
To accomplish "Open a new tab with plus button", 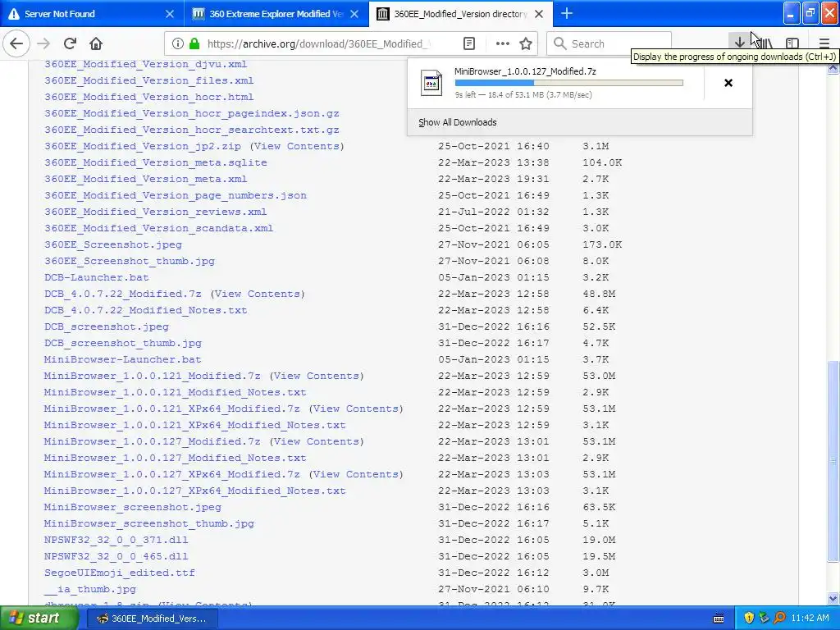I will click(567, 13).
